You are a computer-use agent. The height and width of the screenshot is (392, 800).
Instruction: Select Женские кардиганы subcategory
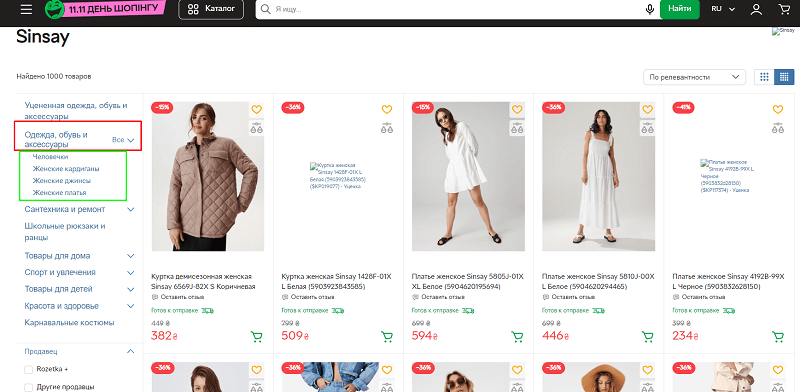point(66,168)
